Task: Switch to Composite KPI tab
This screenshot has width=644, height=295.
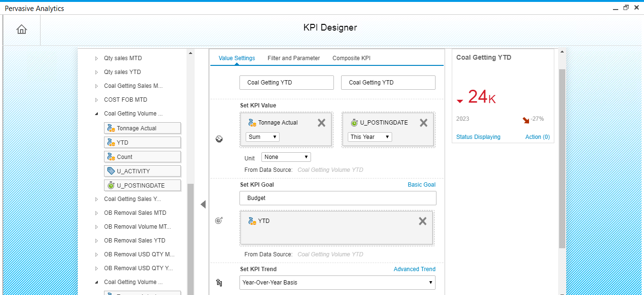Action: tap(352, 58)
